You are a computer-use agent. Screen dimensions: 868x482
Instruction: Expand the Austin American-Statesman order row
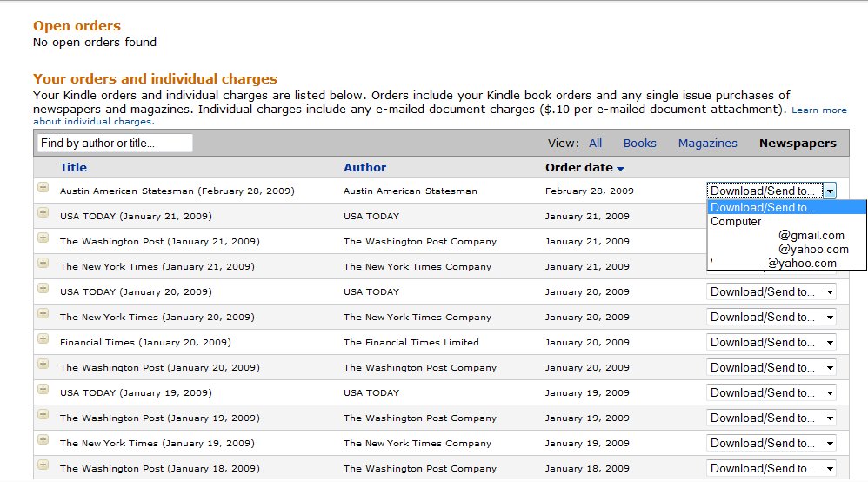(43, 187)
